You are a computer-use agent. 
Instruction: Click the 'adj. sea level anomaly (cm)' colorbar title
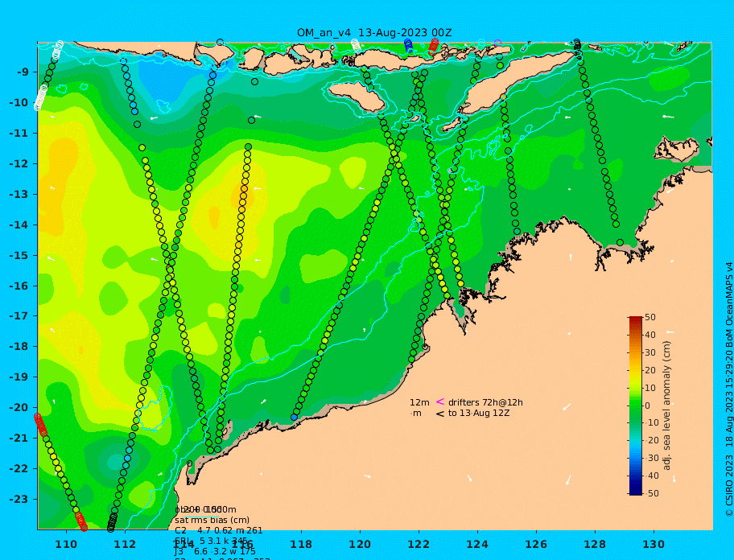667,406
